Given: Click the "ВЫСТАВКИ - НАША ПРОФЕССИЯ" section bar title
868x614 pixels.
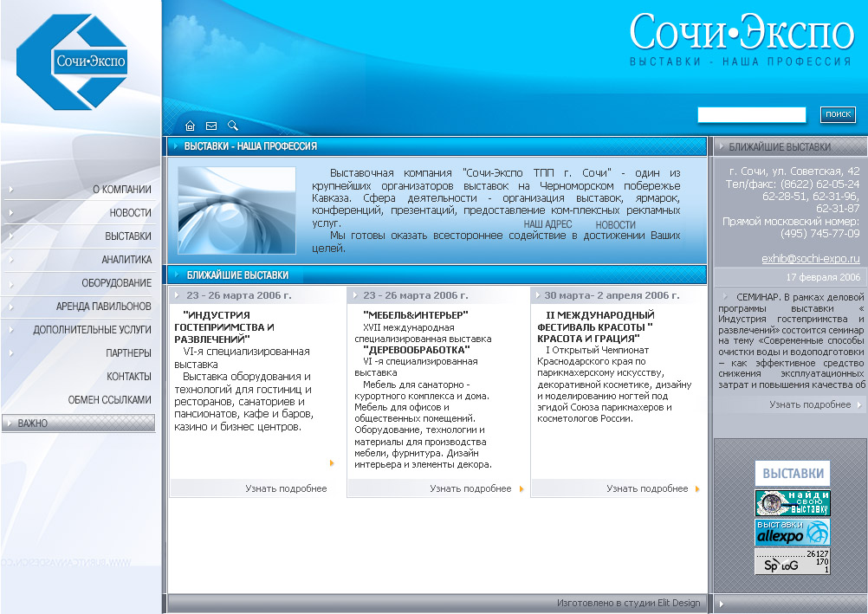Looking at the screenshot, I should pyautogui.click(x=250, y=146).
